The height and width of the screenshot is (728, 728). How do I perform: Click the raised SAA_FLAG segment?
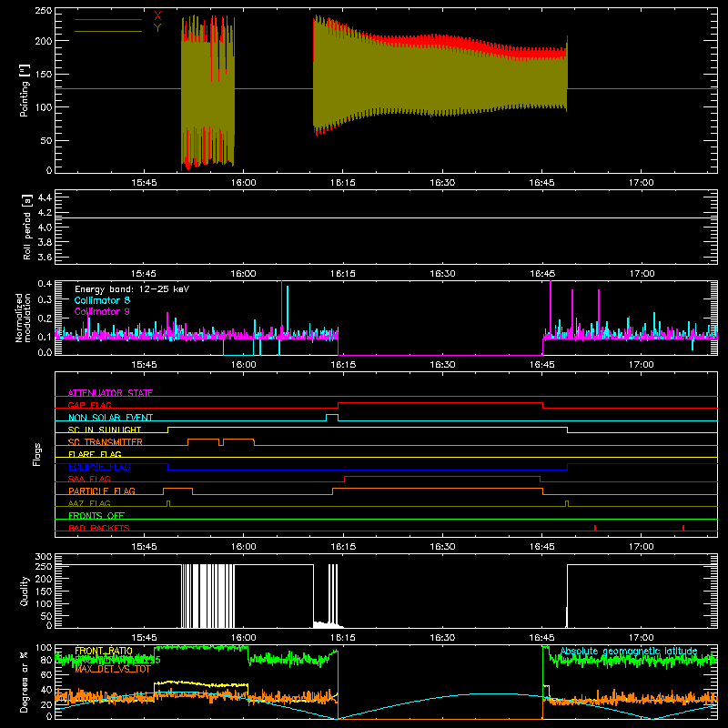pyautogui.click(x=442, y=476)
